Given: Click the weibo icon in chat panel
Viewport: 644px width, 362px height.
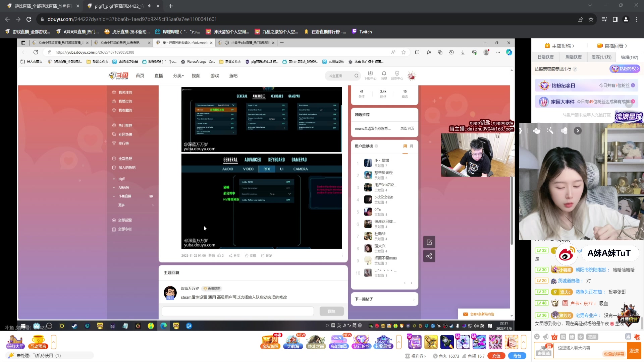Looking at the screenshot, I should [x=566, y=255].
